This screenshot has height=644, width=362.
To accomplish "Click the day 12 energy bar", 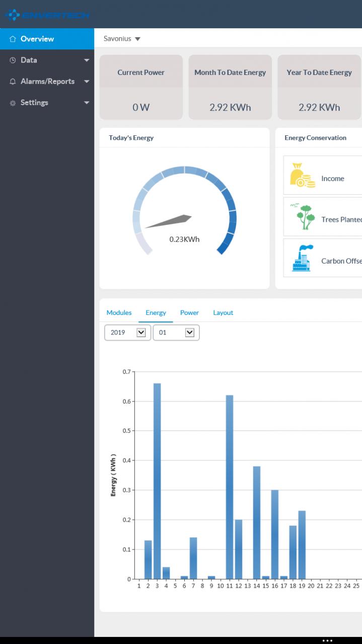I will point(239,549).
